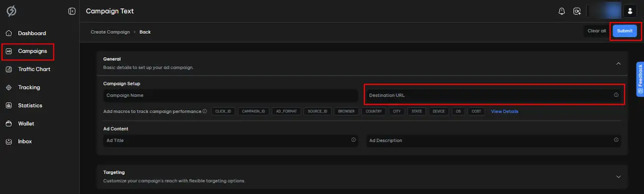Click the info icon beside macros label
This screenshot has height=194, width=644.
(205, 111)
